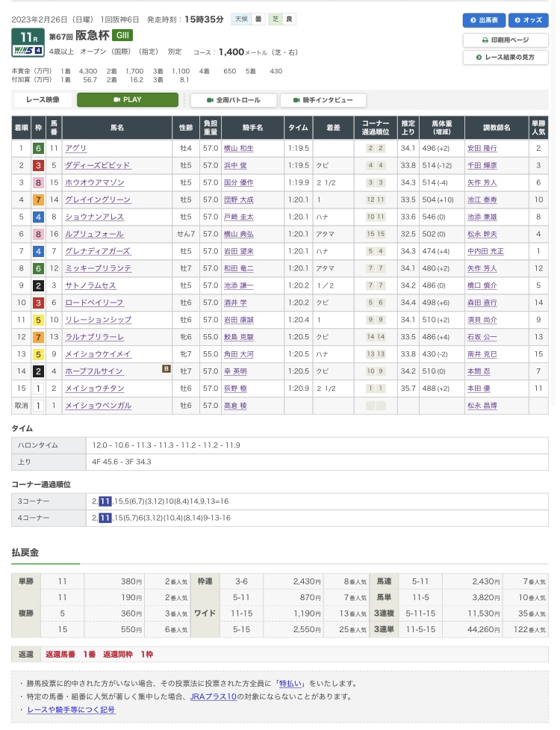Select highlighted 11 in 3コーナー row
Screen dimensions: 560x730
pos(105,501)
